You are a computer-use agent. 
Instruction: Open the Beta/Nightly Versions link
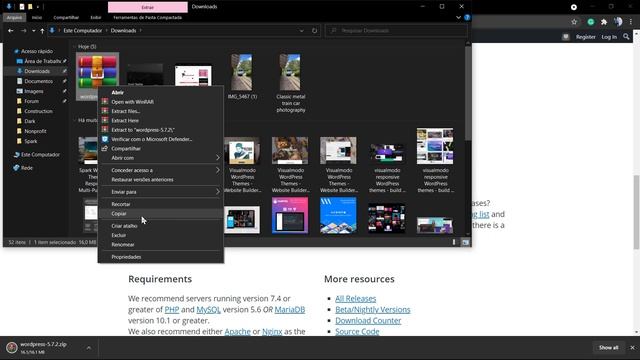tap(373, 309)
